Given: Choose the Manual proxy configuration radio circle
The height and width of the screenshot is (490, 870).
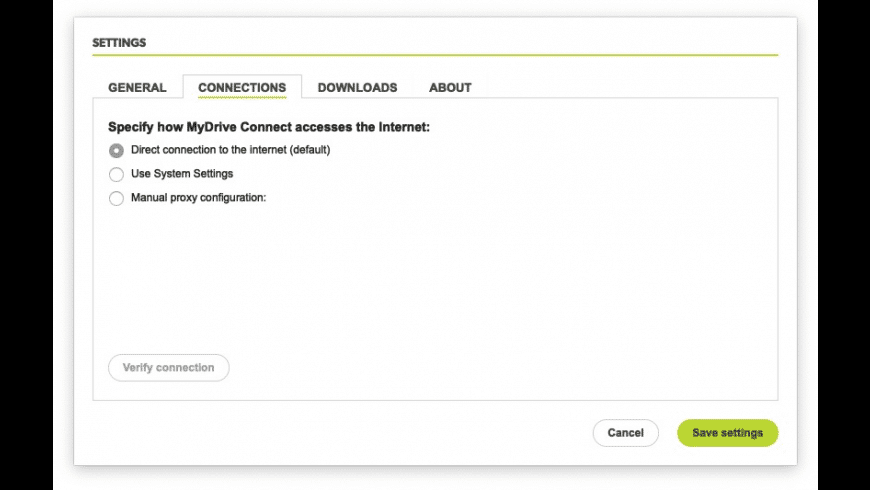Looking at the screenshot, I should click(x=116, y=198).
